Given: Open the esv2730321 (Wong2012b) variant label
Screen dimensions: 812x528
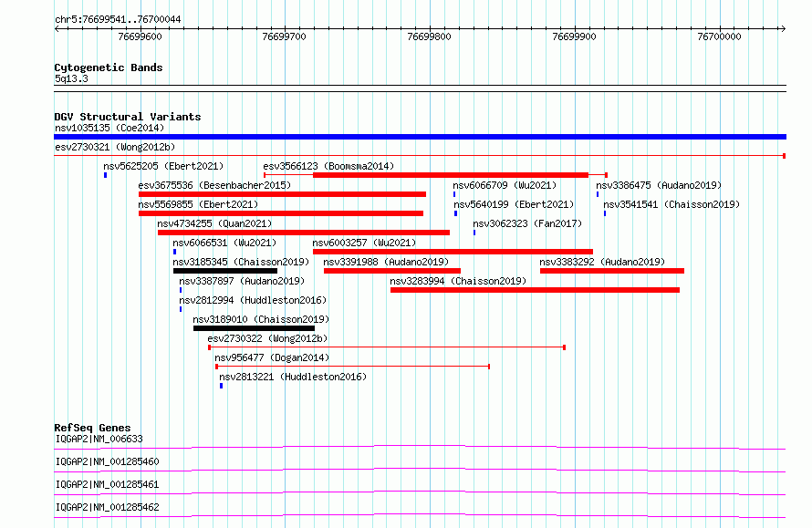Looking at the screenshot, I should 115,147.
